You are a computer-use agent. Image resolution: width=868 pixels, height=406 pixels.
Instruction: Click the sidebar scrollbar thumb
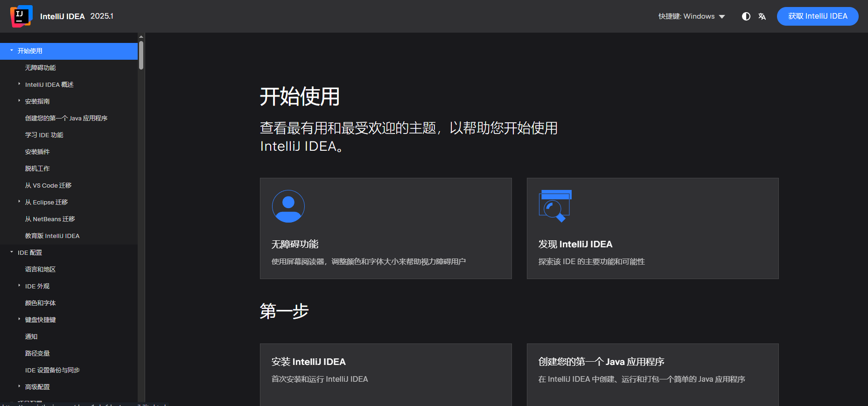[141, 55]
